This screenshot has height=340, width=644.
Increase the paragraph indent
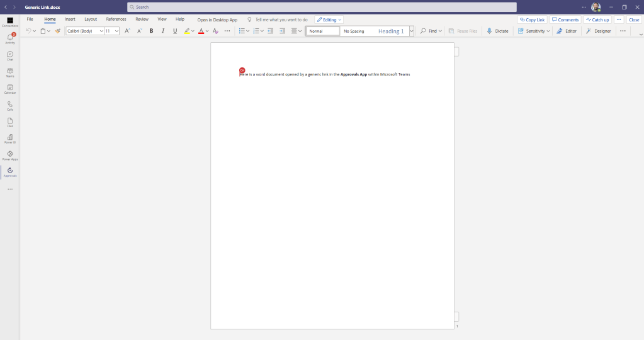coord(282,31)
